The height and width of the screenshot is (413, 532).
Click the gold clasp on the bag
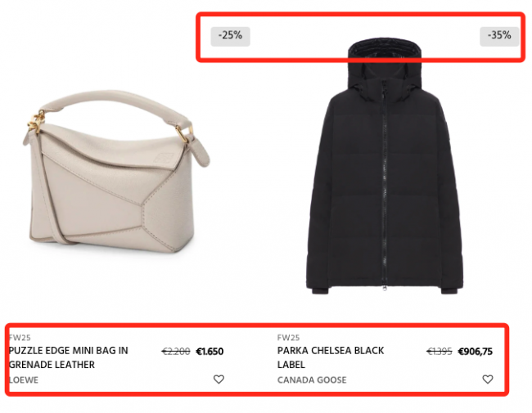[x=37, y=122]
